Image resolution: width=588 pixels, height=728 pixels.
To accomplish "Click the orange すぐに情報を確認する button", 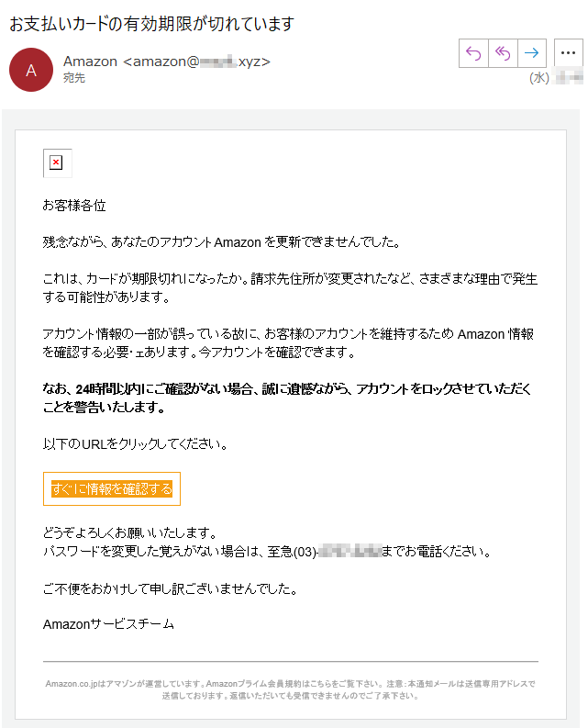I will (112, 489).
